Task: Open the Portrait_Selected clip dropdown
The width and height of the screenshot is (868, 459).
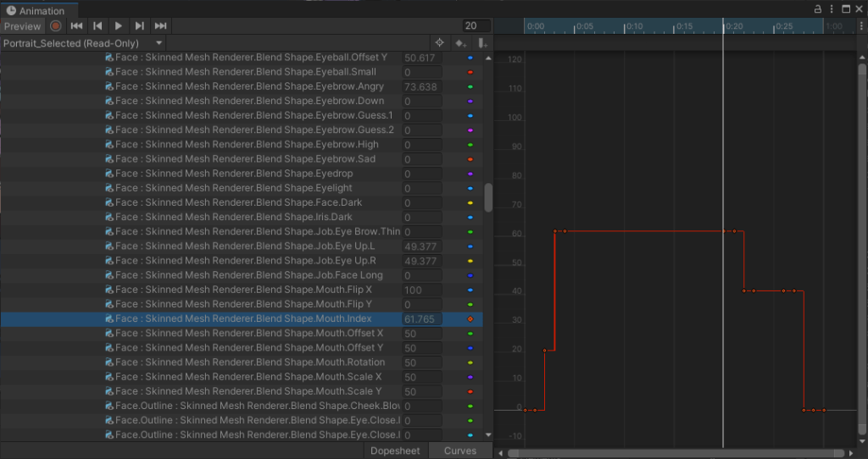Action: 83,42
